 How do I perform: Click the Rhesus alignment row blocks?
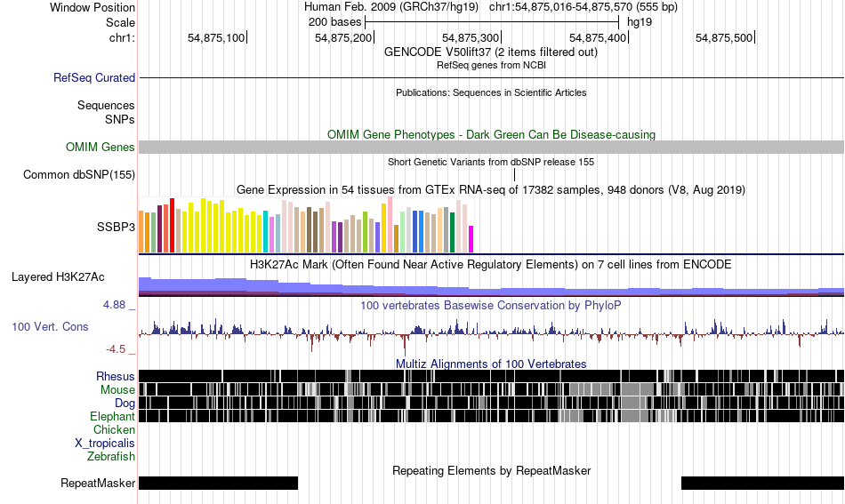coord(491,376)
